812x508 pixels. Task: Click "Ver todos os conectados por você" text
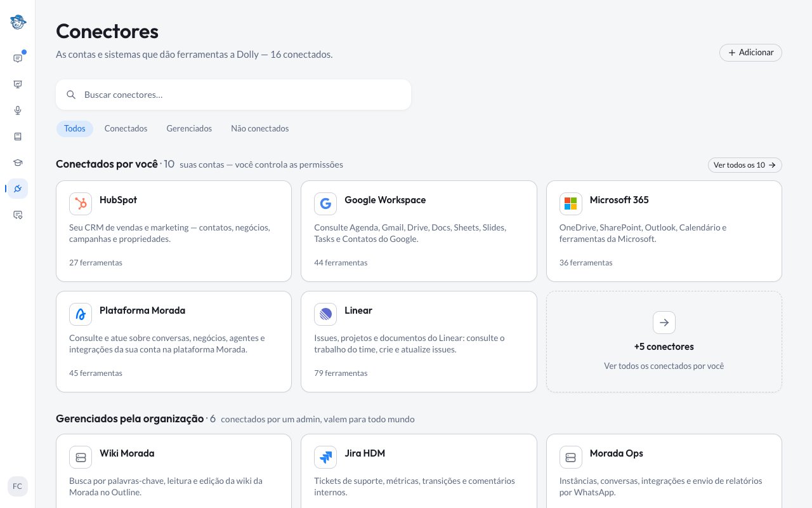(664, 366)
